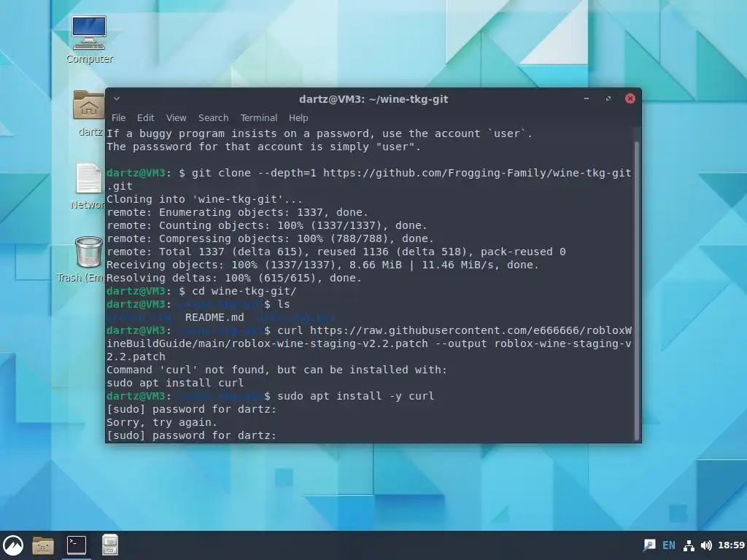Click 'Resolving deltas: 100%' line

coord(234,278)
